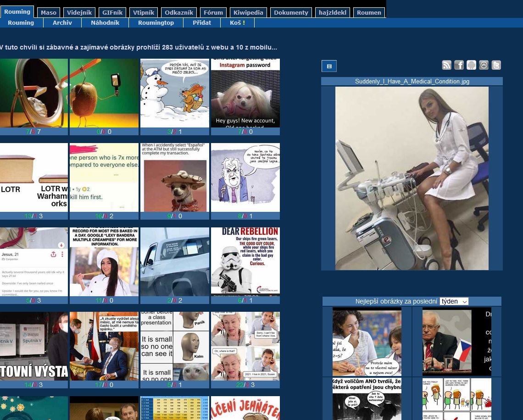
Task: Open the Dear Rebellion stormtrooper thumbnail
Action: pyautogui.click(x=245, y=262)
